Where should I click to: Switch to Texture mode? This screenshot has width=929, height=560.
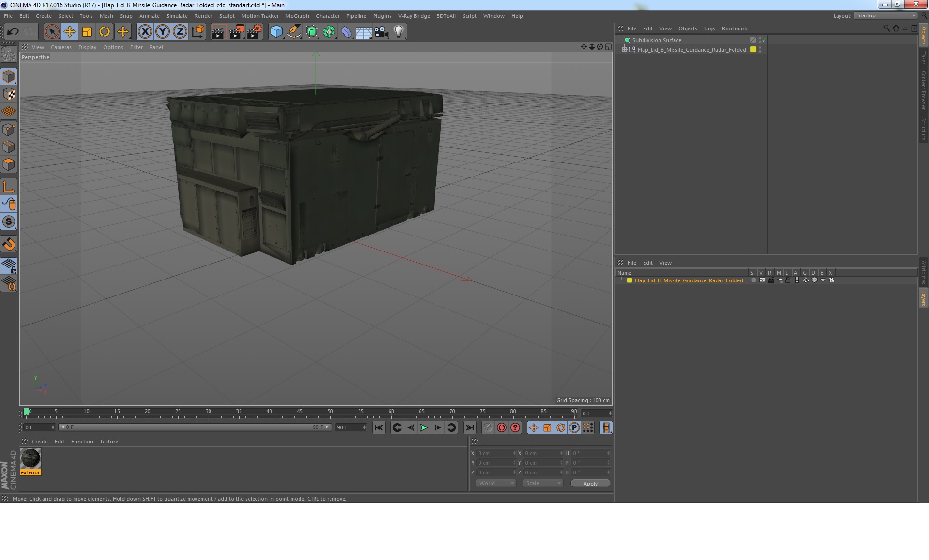9,94
